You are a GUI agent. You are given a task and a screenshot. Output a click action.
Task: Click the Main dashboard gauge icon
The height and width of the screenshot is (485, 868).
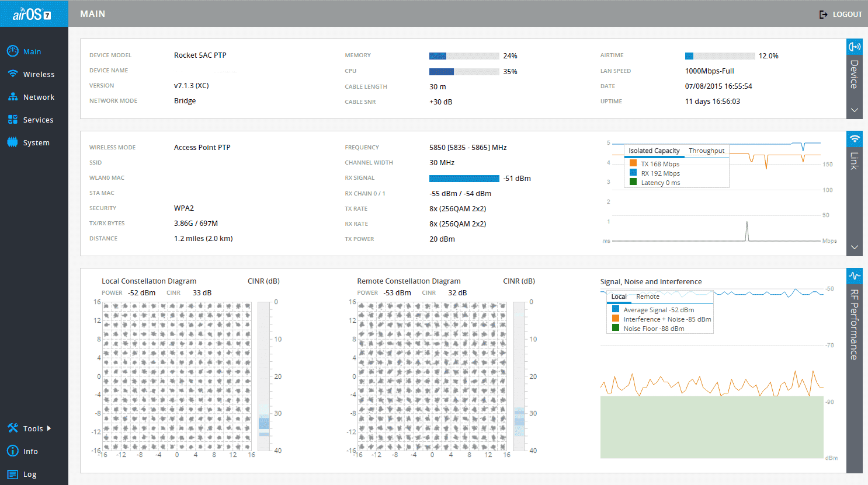pyautogui.click(x=12, y=51)
